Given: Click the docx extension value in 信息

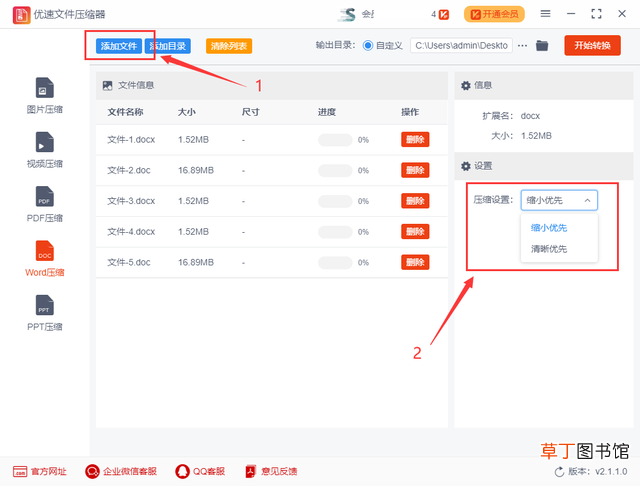Looking at the screenshot, I should tap(530, 116).
